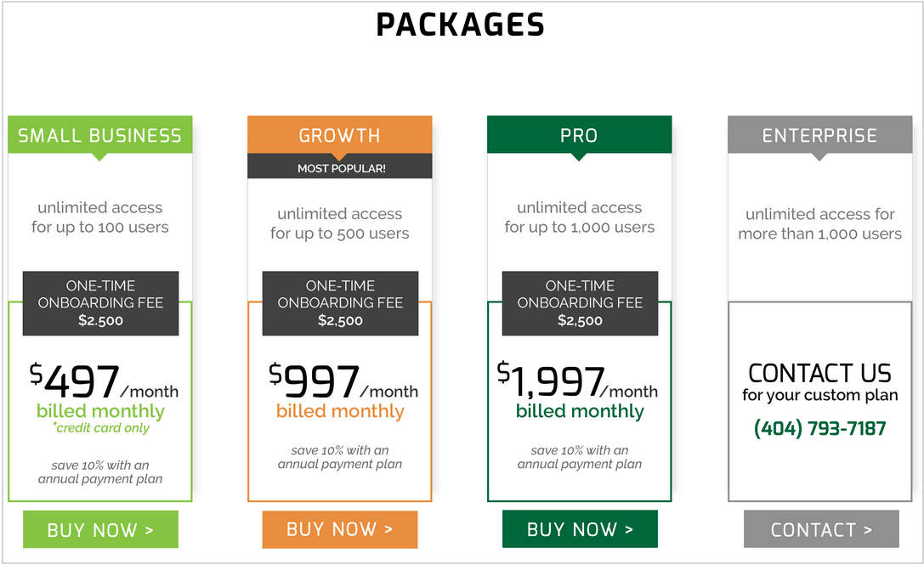This screenshot has height=564, width=924.
Task: Call the (404) 793-7187 phone number link
Action: 819,429
